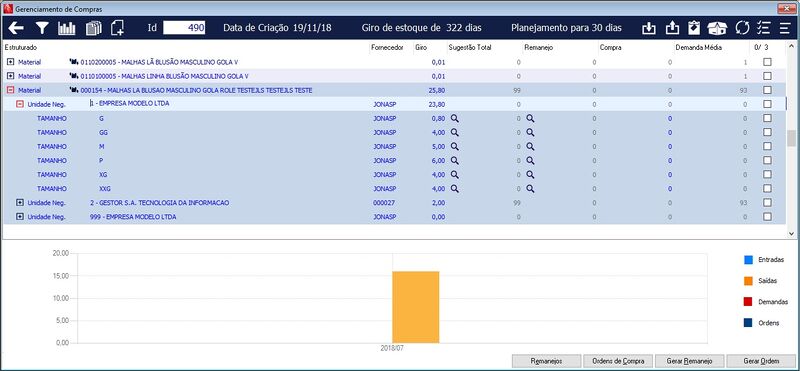Image resolution: width=800 pixels, height=371 pixels.
Task: Check the 0110200005 MALHAS LÃ row checkbox
Action: (767, 62)
